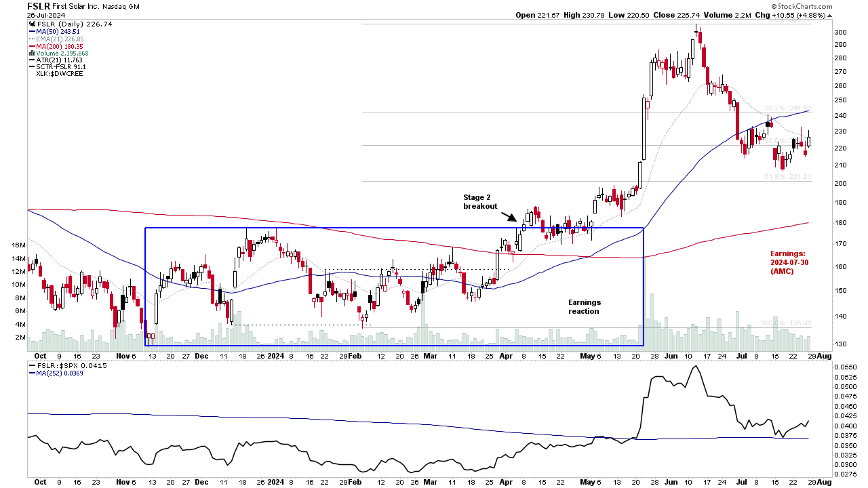The width and height of the screenshot is (868, 488).
Task: Click the 'Chg +10.55 (+4.88%)' value
Action: pyautogui.click(x=791, y=15)
